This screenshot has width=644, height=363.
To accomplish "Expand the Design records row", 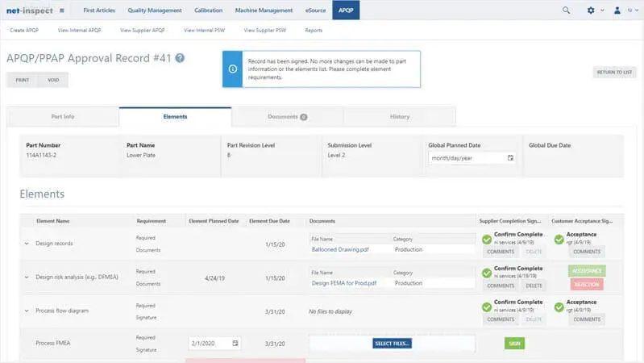I will coord(26,244).
